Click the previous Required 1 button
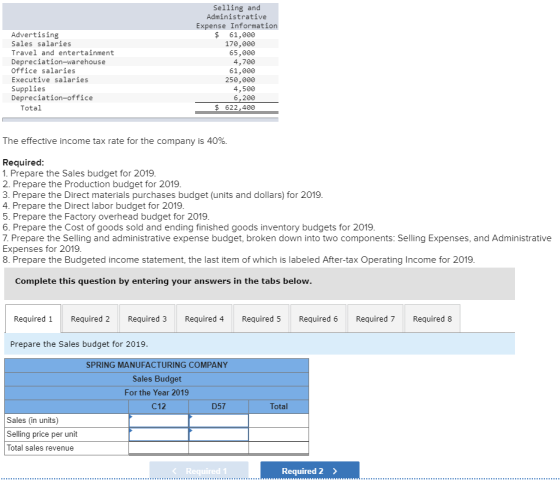Image resolution: width=560 pixels, height=480 pixels. (x=199, y=471)
